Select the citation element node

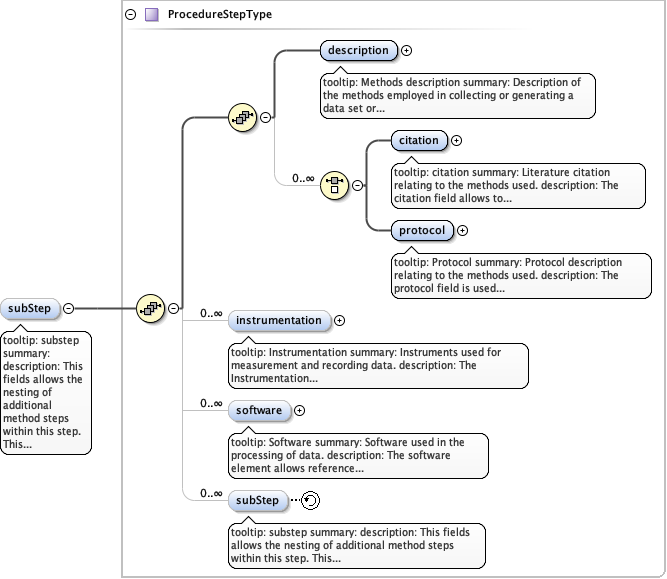coord(418,141)
